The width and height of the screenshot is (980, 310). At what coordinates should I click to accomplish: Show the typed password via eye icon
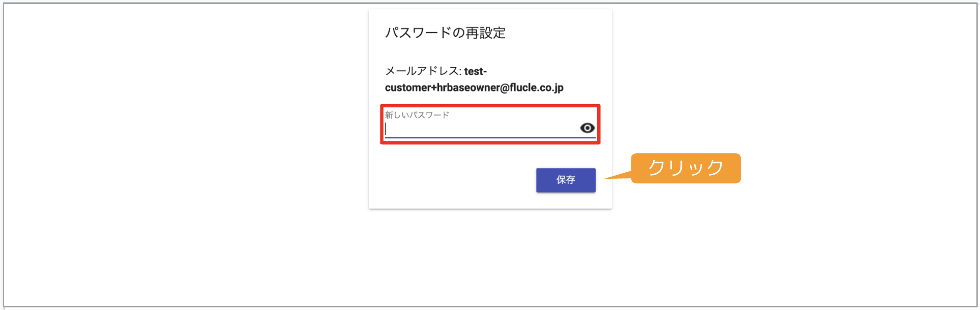(x=587, y=128)
